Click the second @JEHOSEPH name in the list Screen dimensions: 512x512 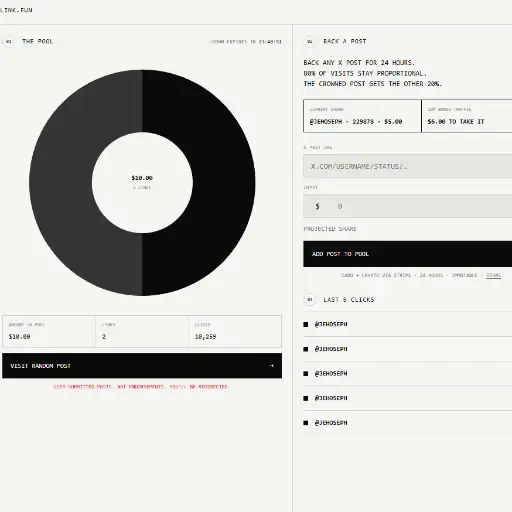pyautogui.click(x=331, y=349)
